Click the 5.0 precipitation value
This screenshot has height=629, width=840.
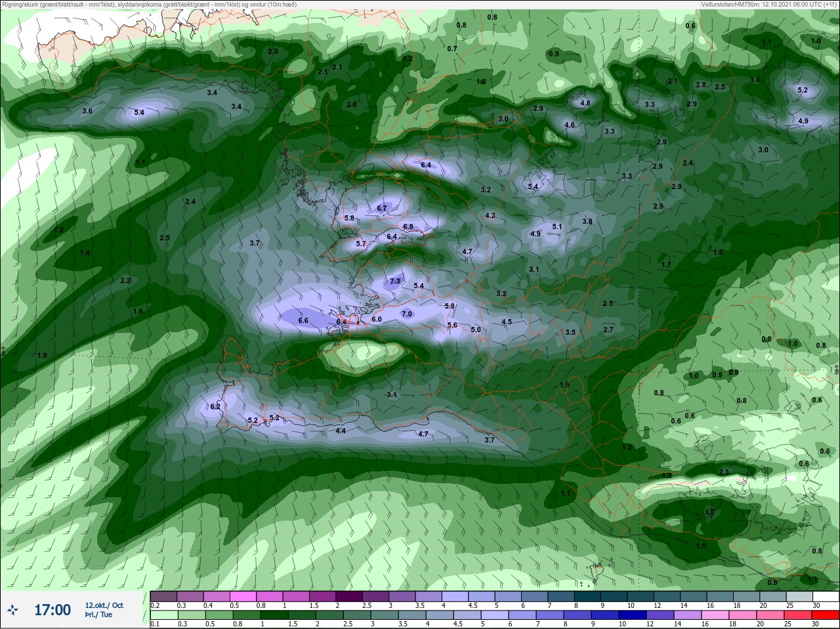click(x=476, y=330)
